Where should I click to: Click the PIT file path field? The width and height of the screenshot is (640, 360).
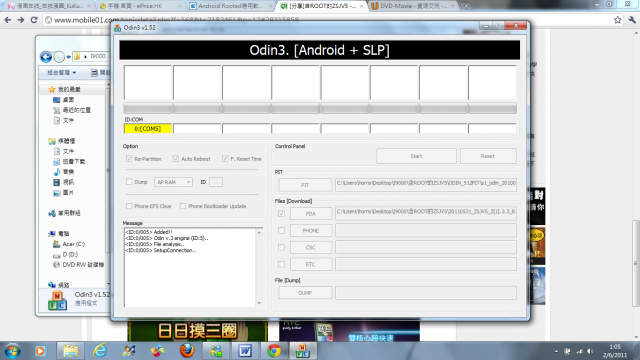(x=426, y=184)
